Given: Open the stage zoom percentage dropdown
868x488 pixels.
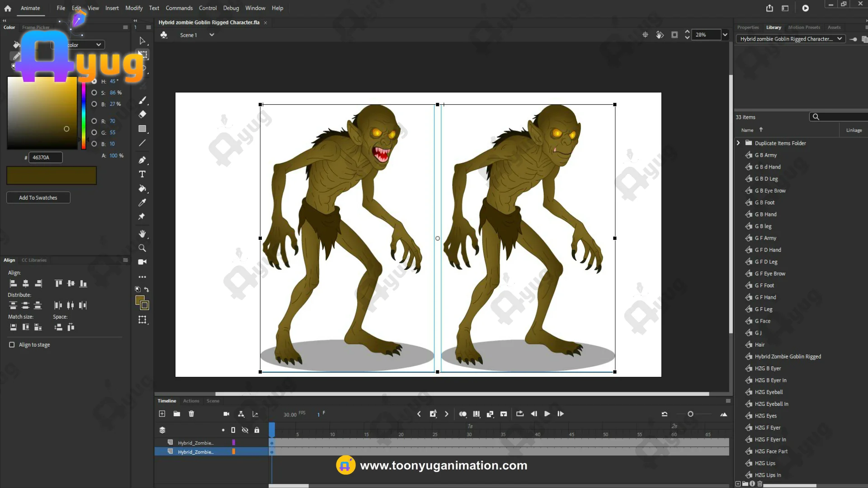Looking at the screenshot, I should (x=725, y=35).
